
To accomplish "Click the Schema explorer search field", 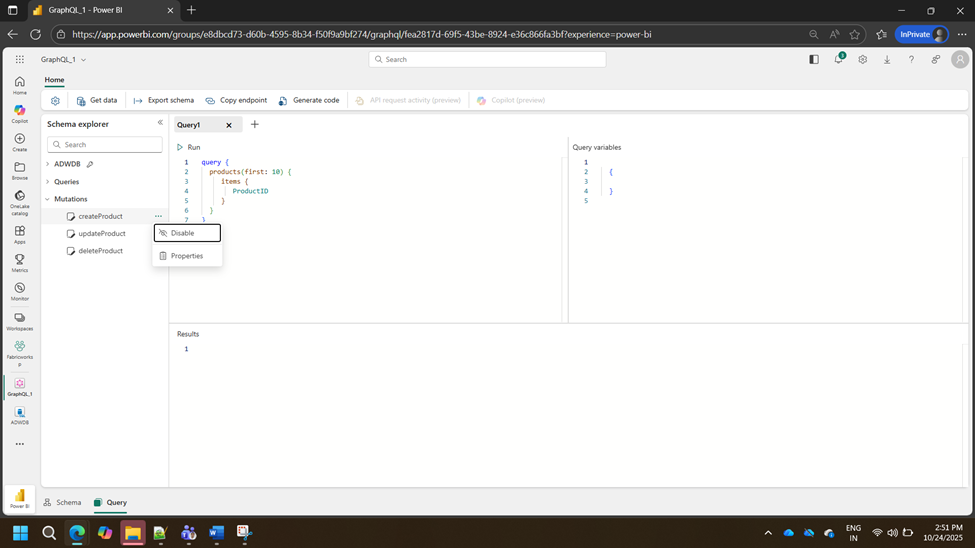I will [105, 145].
